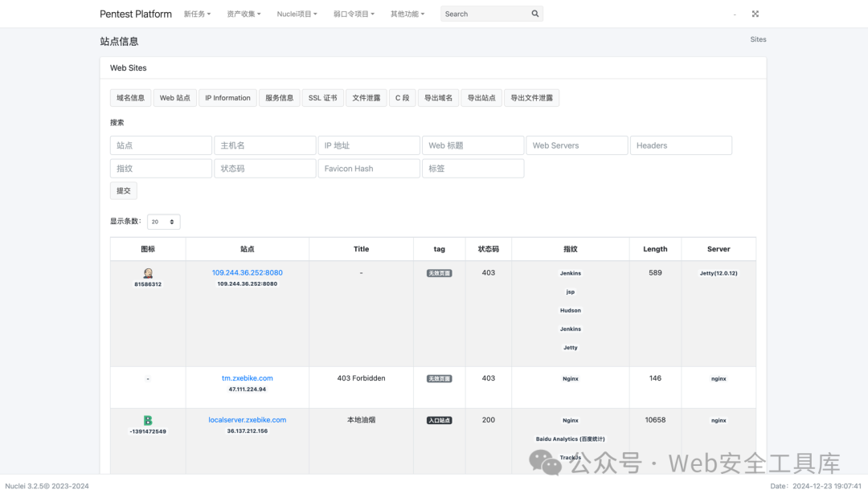Focus the Web Servers filter field
868x498 pixels.
577,145
